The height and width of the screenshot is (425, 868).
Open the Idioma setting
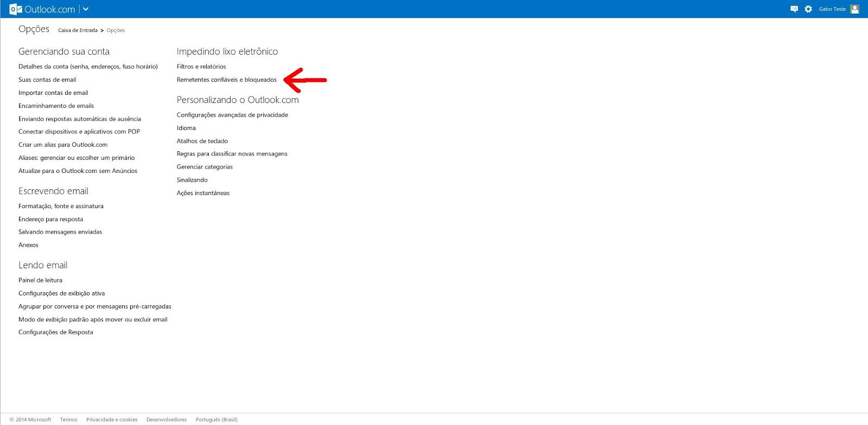[x=186, y=128]
